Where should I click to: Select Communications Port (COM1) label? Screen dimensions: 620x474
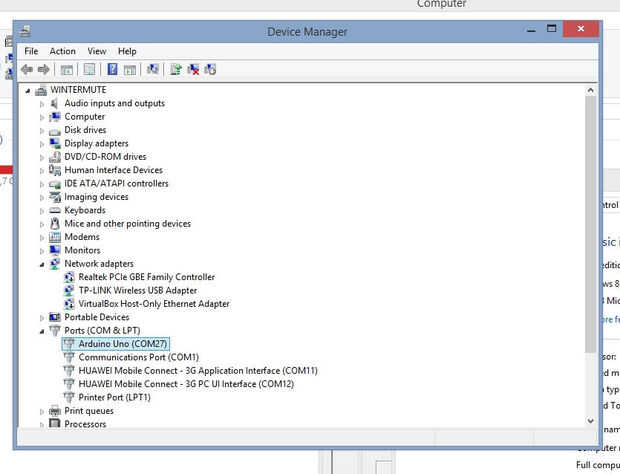tap(138, 357)
